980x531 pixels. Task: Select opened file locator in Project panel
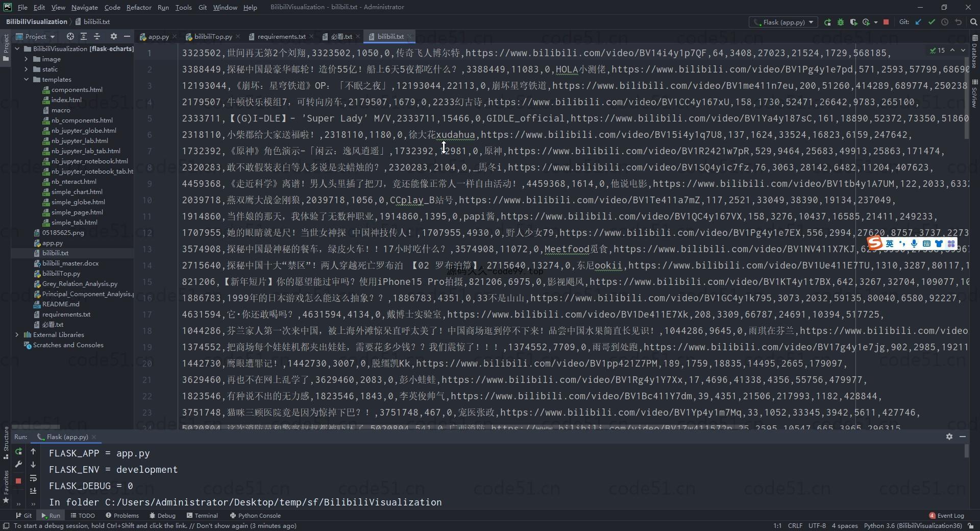point(70,36)
